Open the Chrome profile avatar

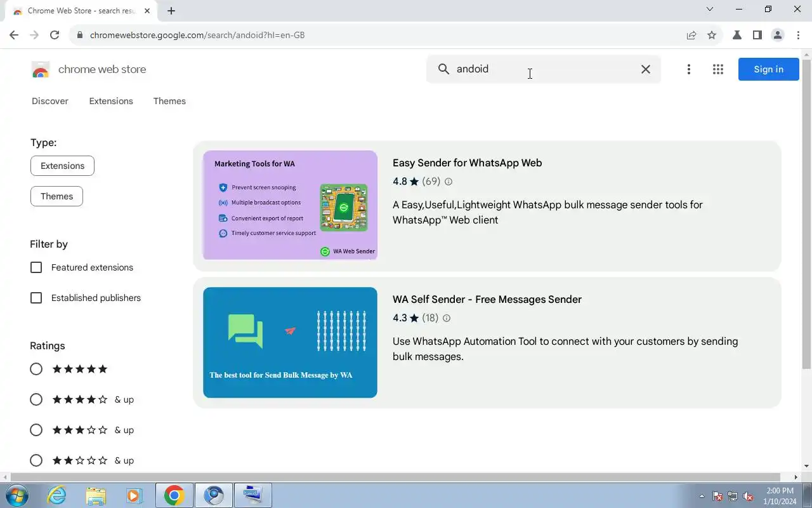(778, 35)
